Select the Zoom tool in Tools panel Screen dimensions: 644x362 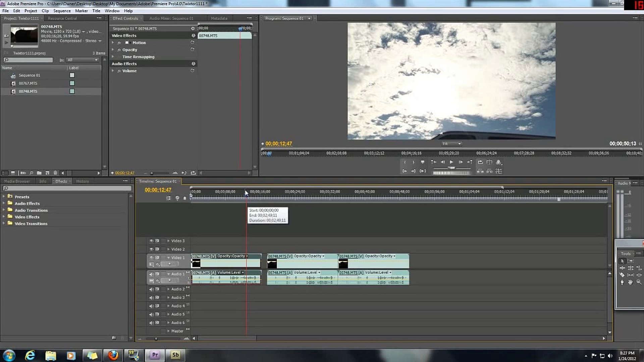(x=639, y=282)
